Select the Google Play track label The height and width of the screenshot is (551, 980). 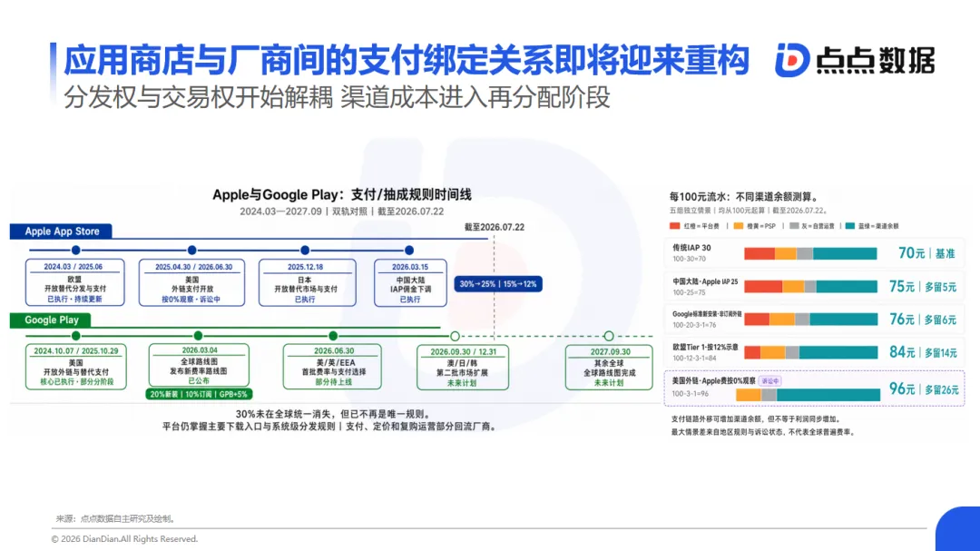[51, 320]
